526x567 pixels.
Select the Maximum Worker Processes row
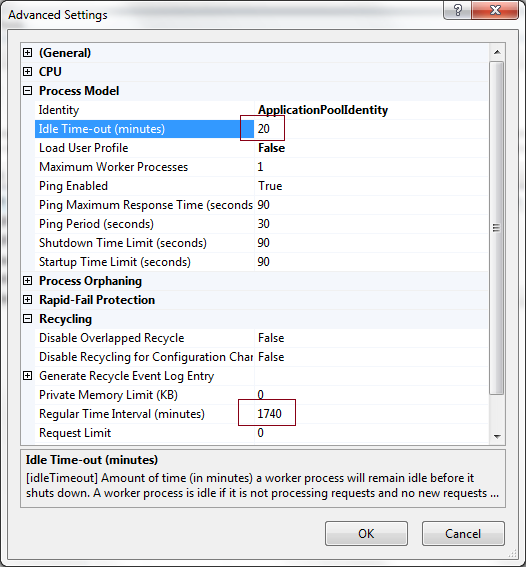coord(261,167)
